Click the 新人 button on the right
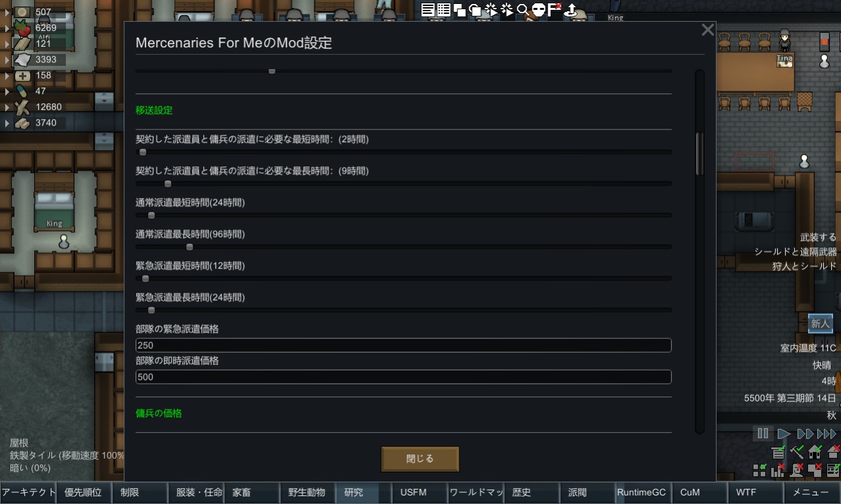 click(x=821, y=324)
